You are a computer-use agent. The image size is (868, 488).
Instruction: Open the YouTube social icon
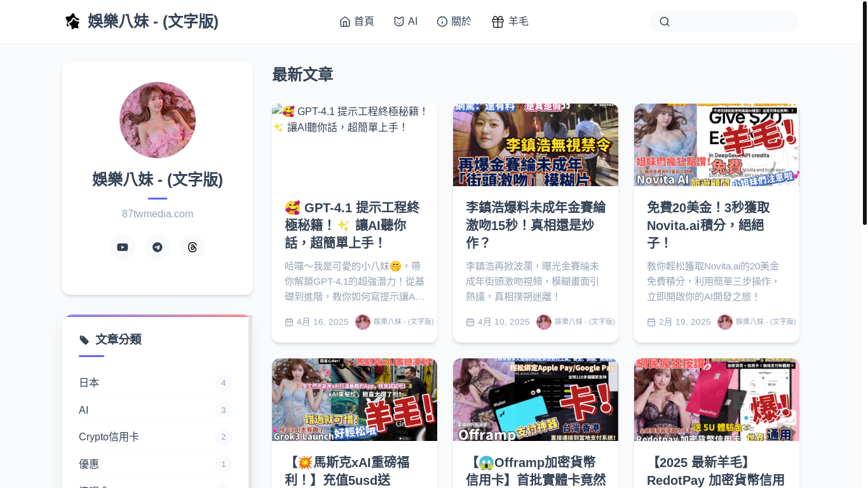pos(123,247)
